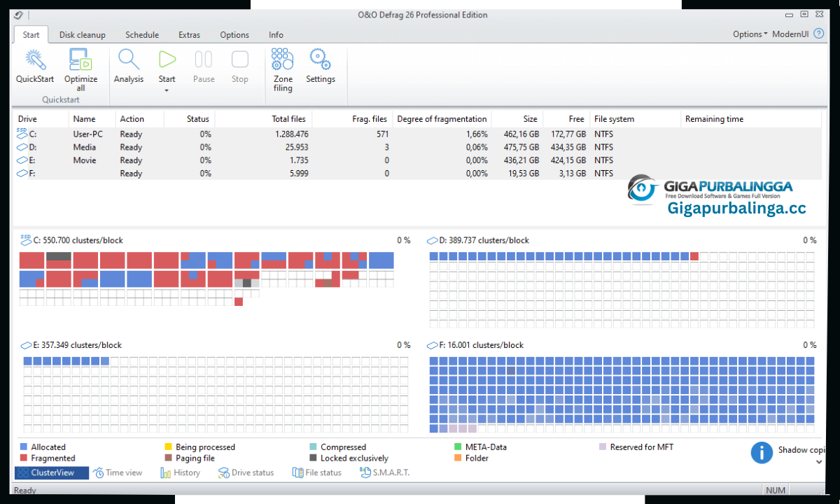Open the S.M.A.R.T. tab
Image resolution: width=840 pixels, height=504 pixels.
point(384,472)
